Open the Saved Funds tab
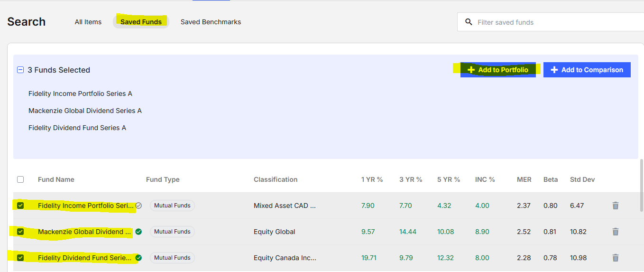 coord(141,22)
